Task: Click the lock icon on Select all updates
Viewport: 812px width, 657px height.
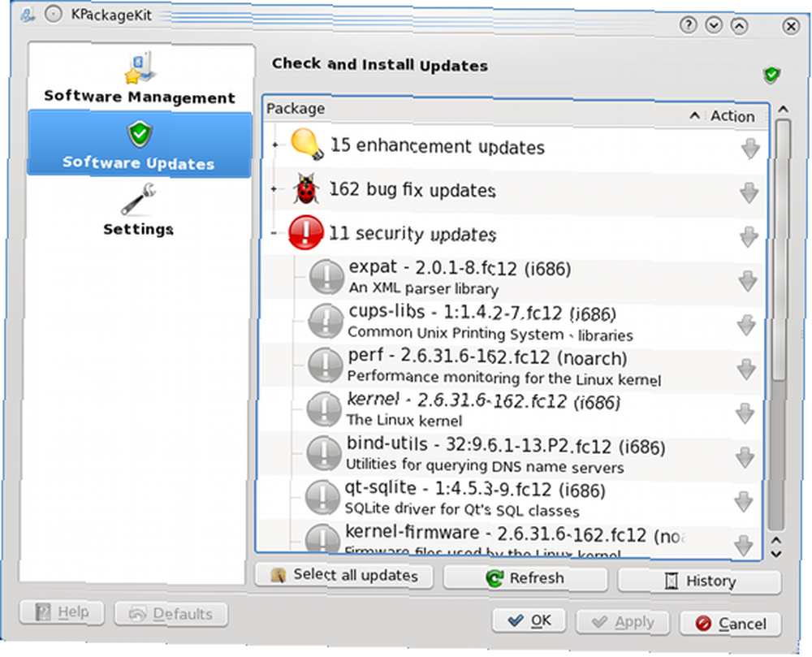Action: pyautogui.click(x=278, y=574)
